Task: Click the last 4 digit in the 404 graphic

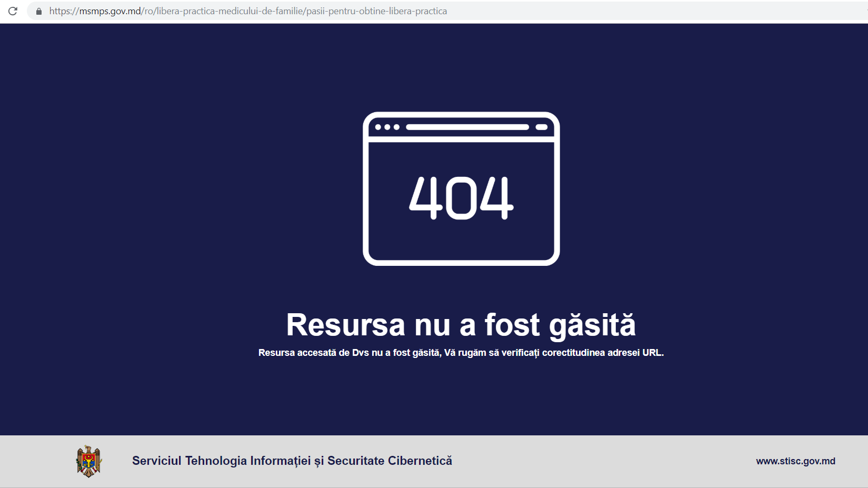Action: [496, 198]
